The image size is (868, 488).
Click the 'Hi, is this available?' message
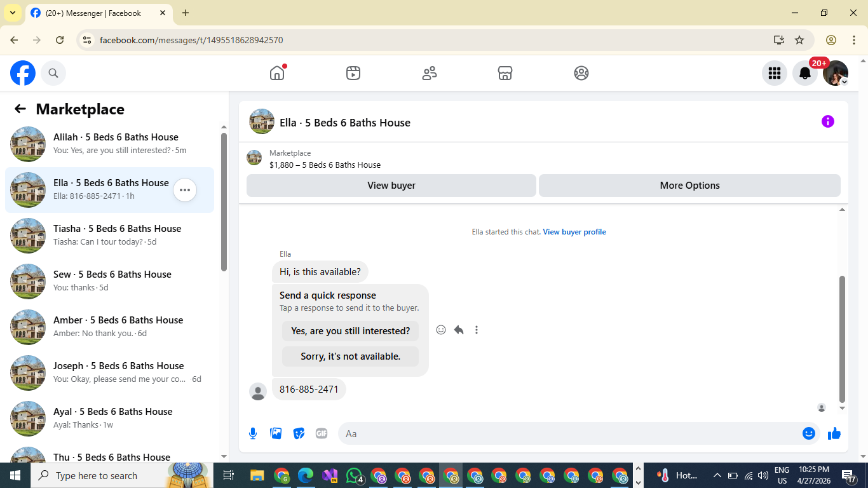(320, 272)
